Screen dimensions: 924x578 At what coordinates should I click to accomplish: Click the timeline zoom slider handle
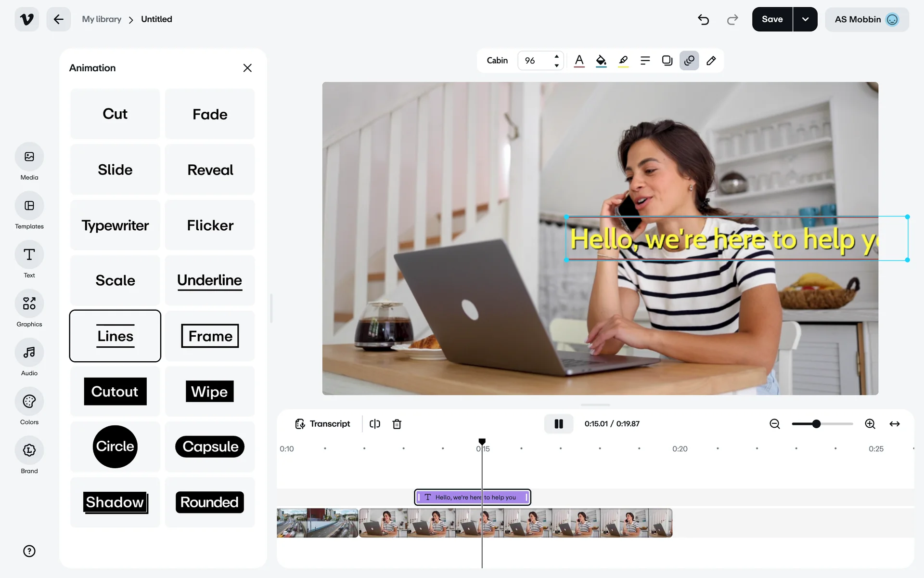click(816, 424)
